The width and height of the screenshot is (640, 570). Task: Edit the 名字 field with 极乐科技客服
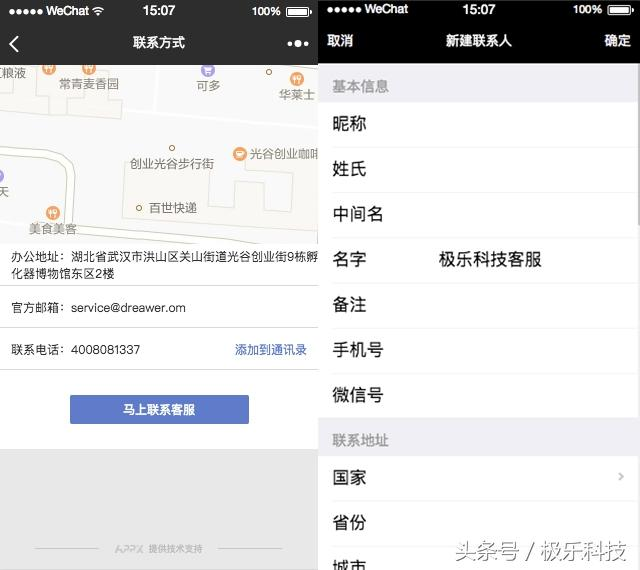point(478,260)
